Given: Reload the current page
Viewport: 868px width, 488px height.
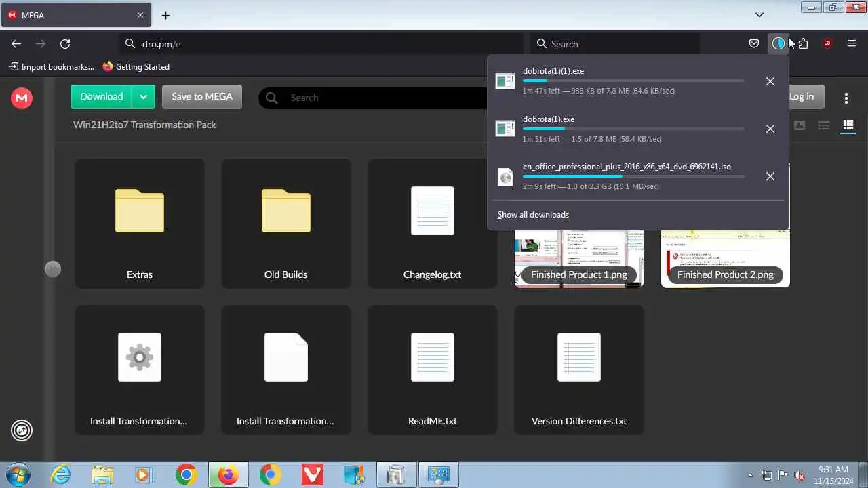Looking at the screenshot, I should pyautogui.click(x=65, y=44).
